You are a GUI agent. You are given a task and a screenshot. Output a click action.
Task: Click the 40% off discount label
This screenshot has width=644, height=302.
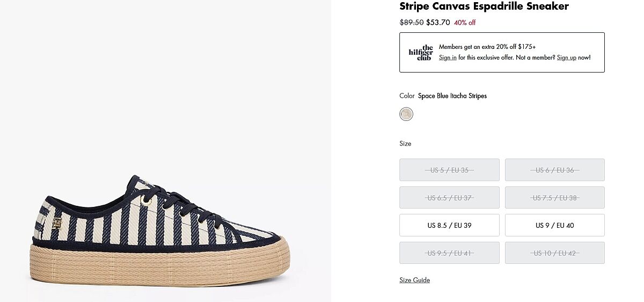coord(465,23)
